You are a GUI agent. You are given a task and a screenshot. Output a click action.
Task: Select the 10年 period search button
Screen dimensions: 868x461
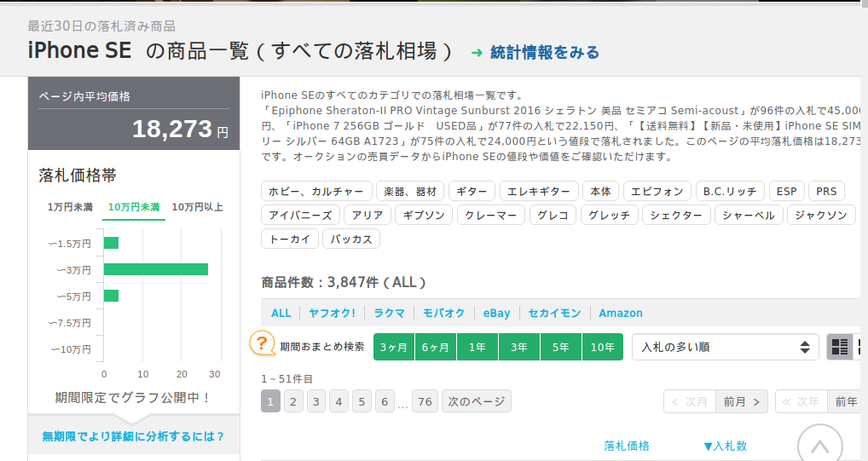(602, 347)
